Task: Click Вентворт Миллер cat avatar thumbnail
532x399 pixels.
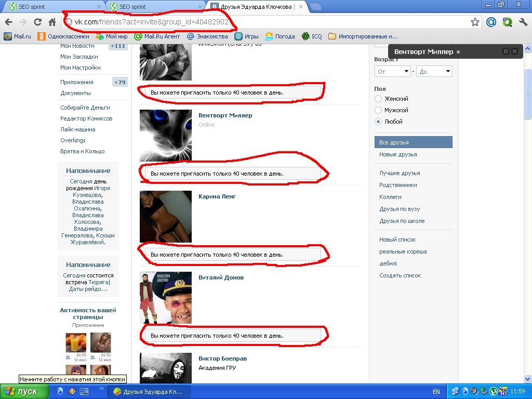Action: coord(166,136)
